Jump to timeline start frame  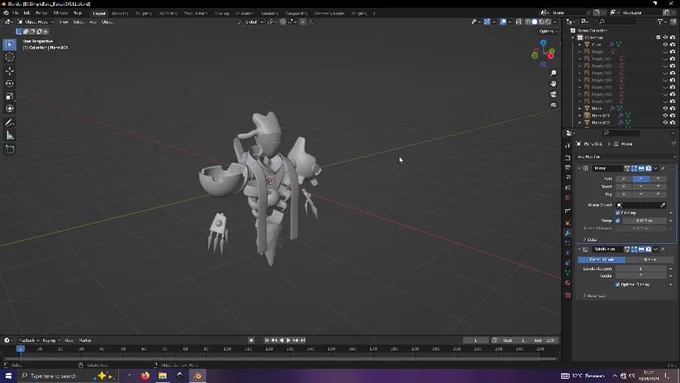267,340
